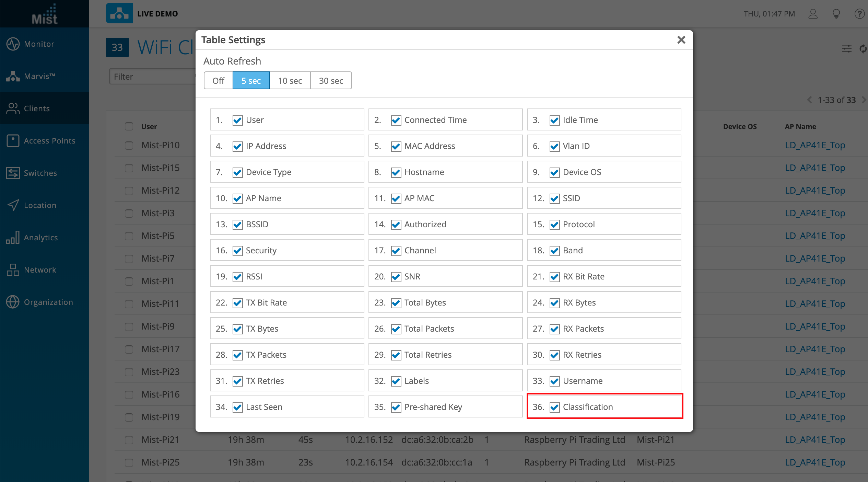This screenshot has width=868, height=482.
Task: Open Access Points from sidebar
Action: pos(13,141)
